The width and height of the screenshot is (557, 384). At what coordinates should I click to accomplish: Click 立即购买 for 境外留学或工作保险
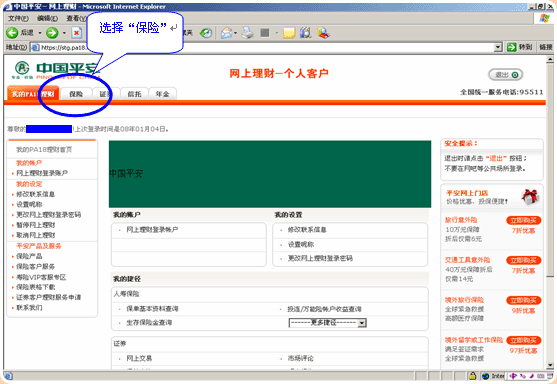pyautogui.click(x=524, y=341)
